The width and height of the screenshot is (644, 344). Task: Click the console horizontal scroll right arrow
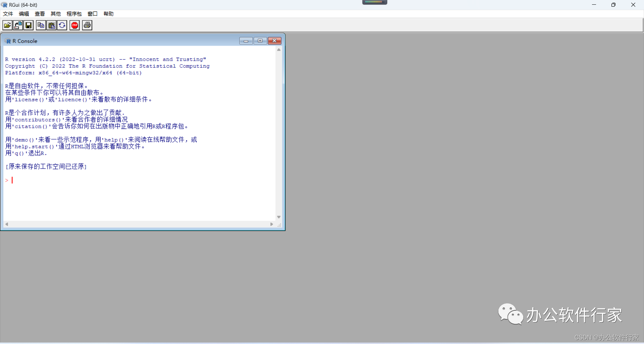[x=272, y=224]
